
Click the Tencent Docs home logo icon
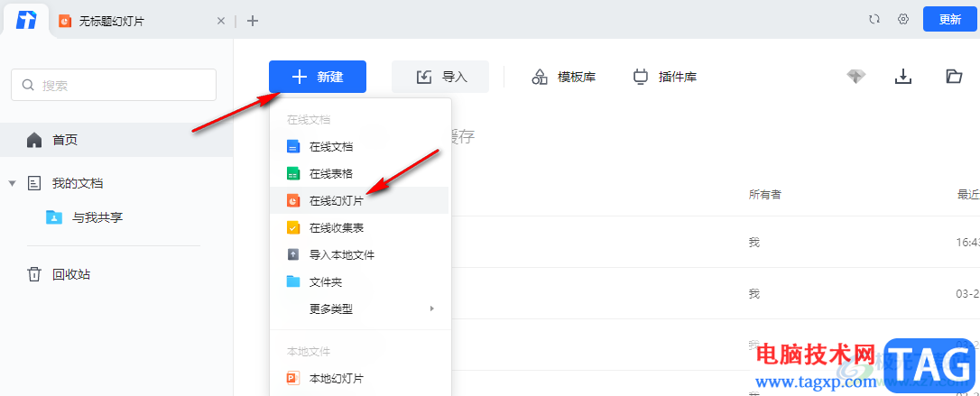[26, 20]
